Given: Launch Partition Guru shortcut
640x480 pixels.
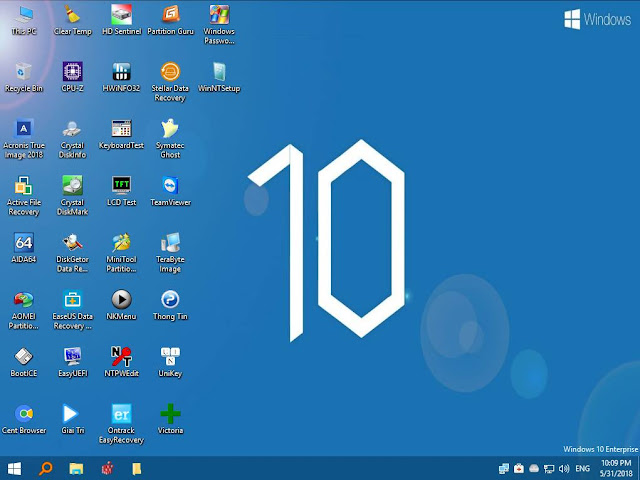Looking at the screenshot, I should point(170,20).
